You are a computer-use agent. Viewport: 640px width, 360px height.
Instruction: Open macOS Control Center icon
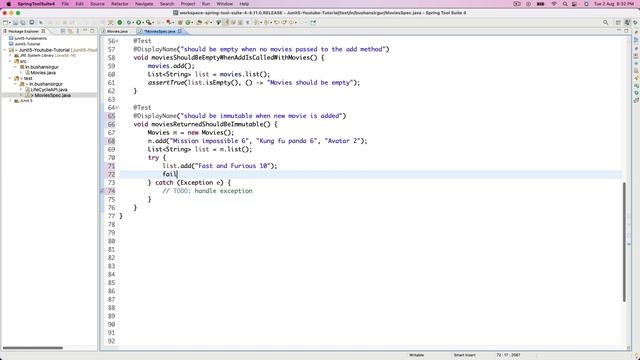click(x=575, y=4)
